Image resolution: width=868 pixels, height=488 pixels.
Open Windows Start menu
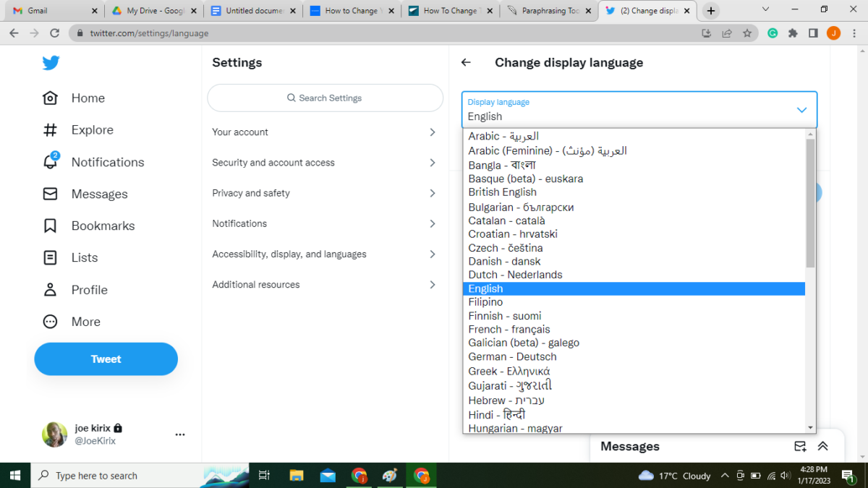click(x=15, y=475)
